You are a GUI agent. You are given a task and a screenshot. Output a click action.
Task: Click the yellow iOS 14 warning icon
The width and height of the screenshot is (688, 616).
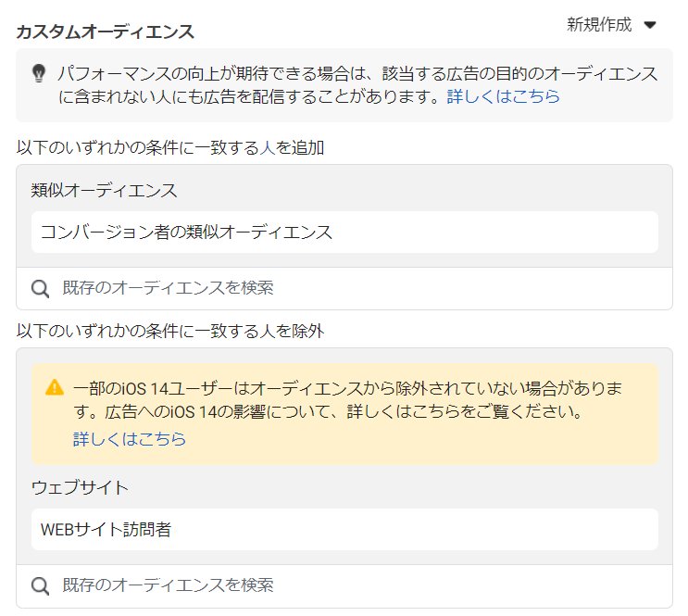coord(55,387)
